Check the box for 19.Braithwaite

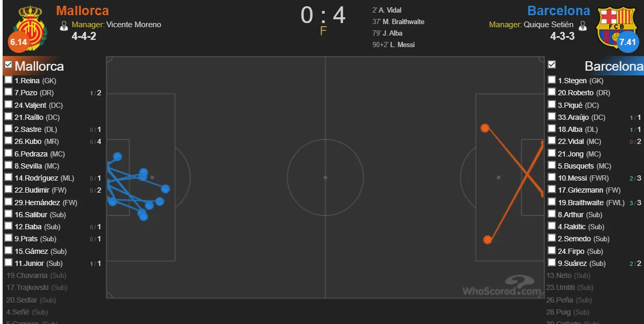click(552, 202)
